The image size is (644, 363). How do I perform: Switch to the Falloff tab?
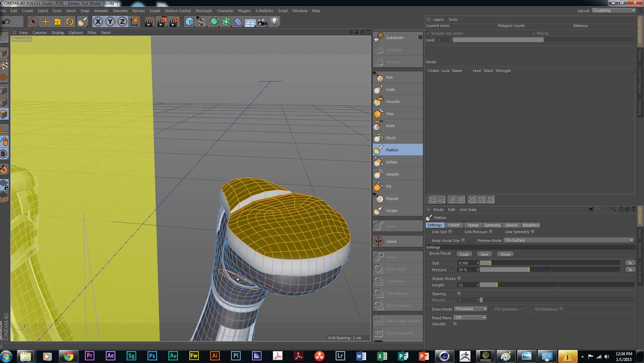tap(454, 225)
